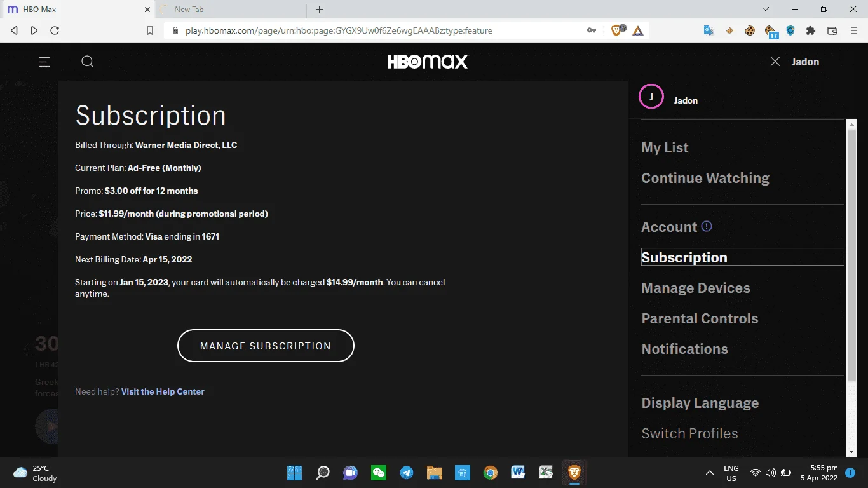868x488 pixels.
Task: Open Telegram from the taskbar
Action: click(407, 473)
